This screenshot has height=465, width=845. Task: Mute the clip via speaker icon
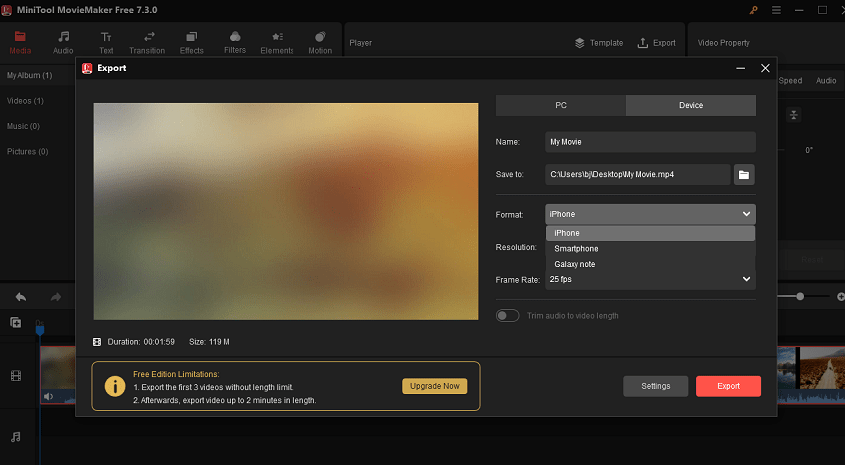(x=49, y=397)
